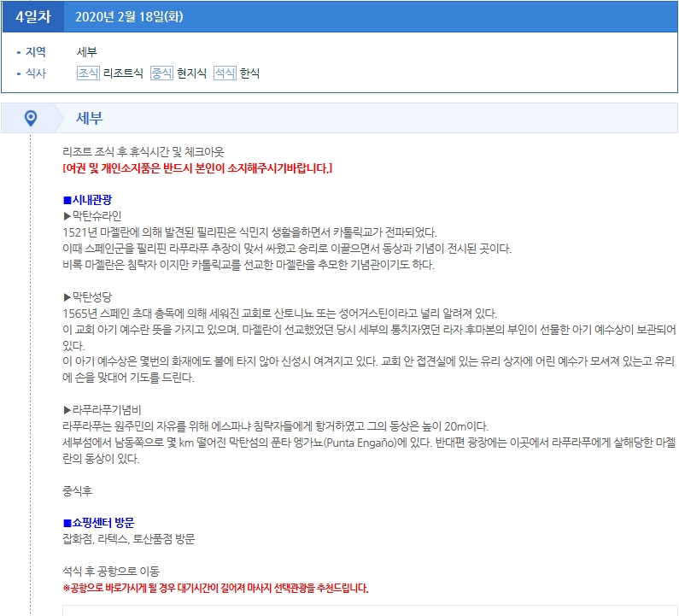Click the date 2020년 2월 18일(화)
Screen dimensions: 679x616
130,17
